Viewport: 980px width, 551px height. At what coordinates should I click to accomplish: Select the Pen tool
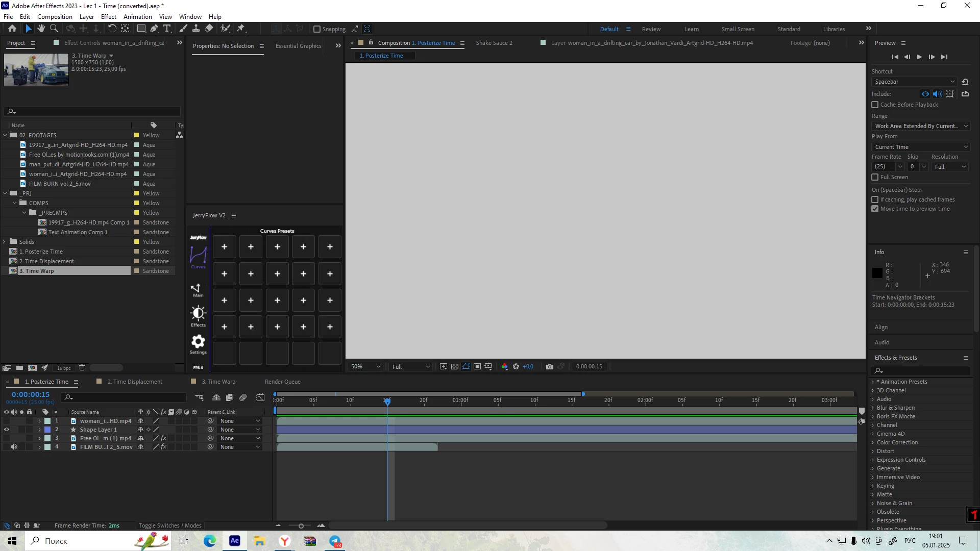click(x=154, y=29)
